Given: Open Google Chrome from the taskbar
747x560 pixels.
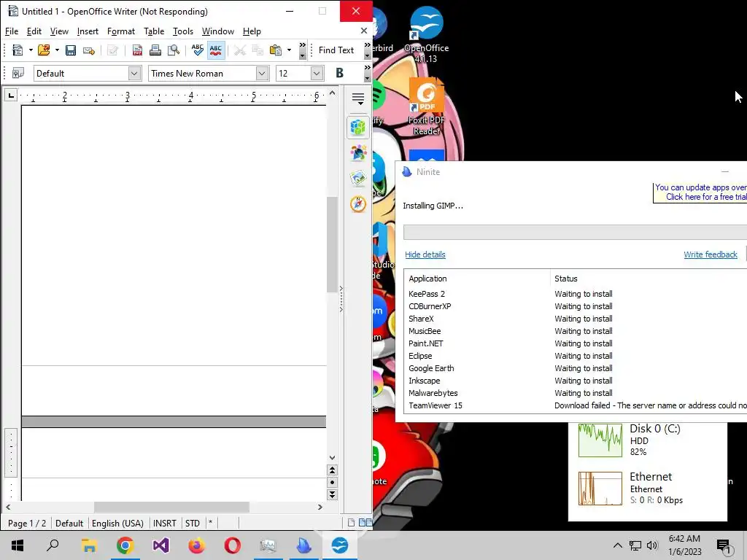Looking at the screenshot, I should point(125,545).
